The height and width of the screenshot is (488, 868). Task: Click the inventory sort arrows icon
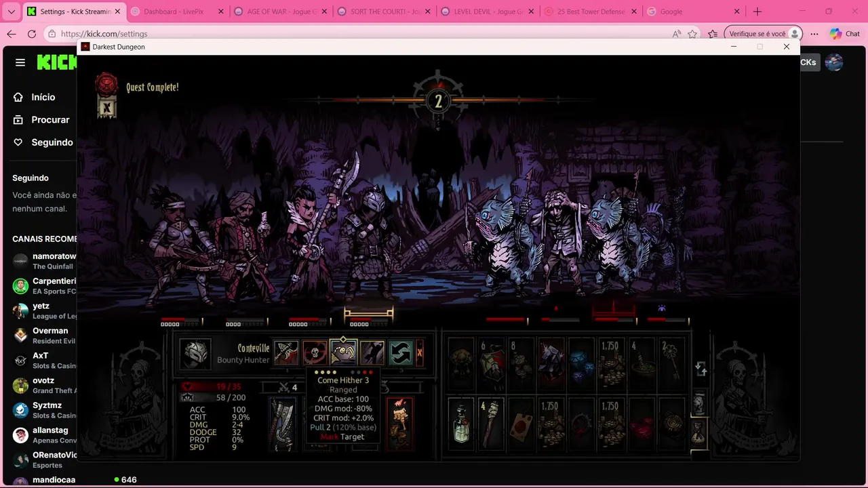[701, 369]
